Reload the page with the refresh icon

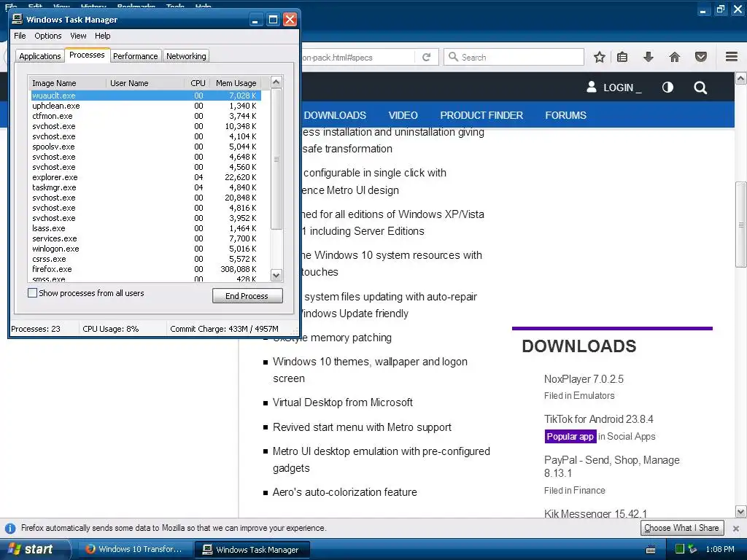426,57
